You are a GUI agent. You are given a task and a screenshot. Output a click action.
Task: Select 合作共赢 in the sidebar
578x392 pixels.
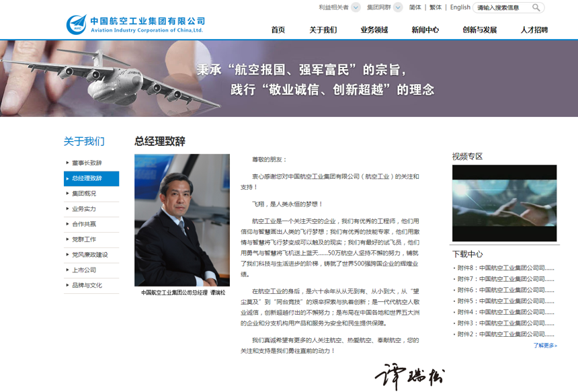(x=91, y=224)
